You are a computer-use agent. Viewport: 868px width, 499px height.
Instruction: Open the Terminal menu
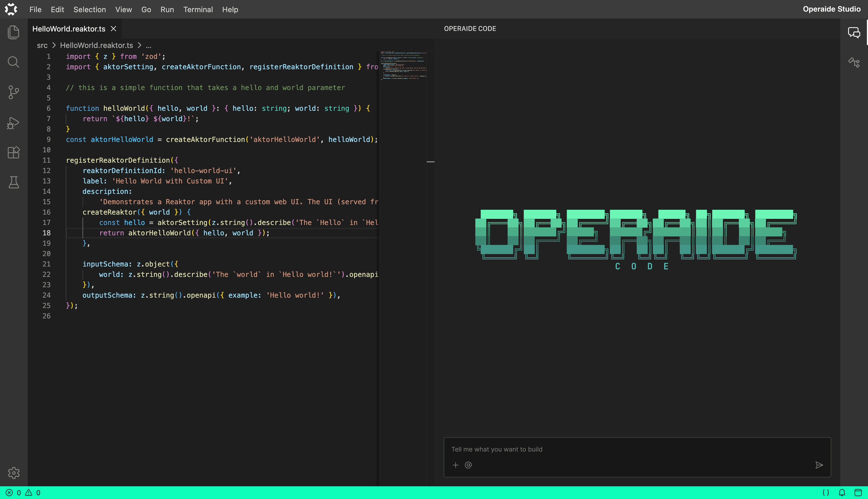tap(198, 9)
